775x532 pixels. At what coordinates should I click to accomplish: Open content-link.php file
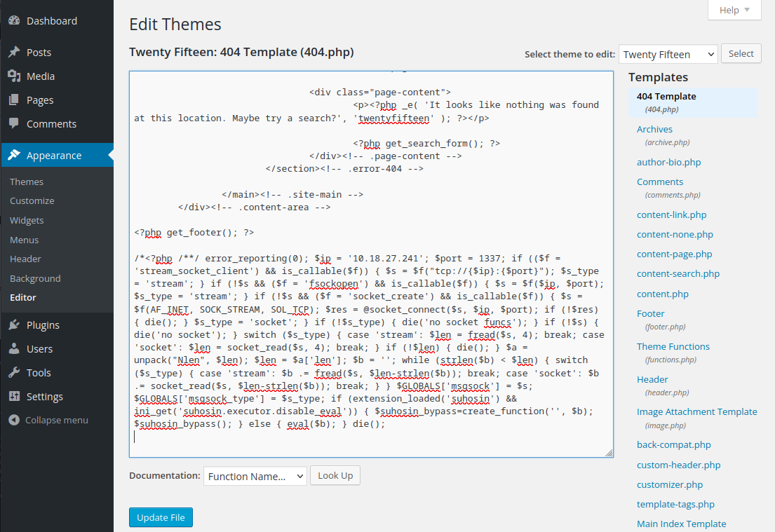(672, 215)
